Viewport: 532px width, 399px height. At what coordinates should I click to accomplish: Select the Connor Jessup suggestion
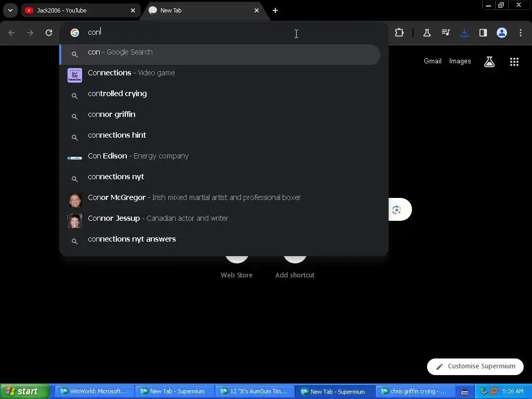220,220
